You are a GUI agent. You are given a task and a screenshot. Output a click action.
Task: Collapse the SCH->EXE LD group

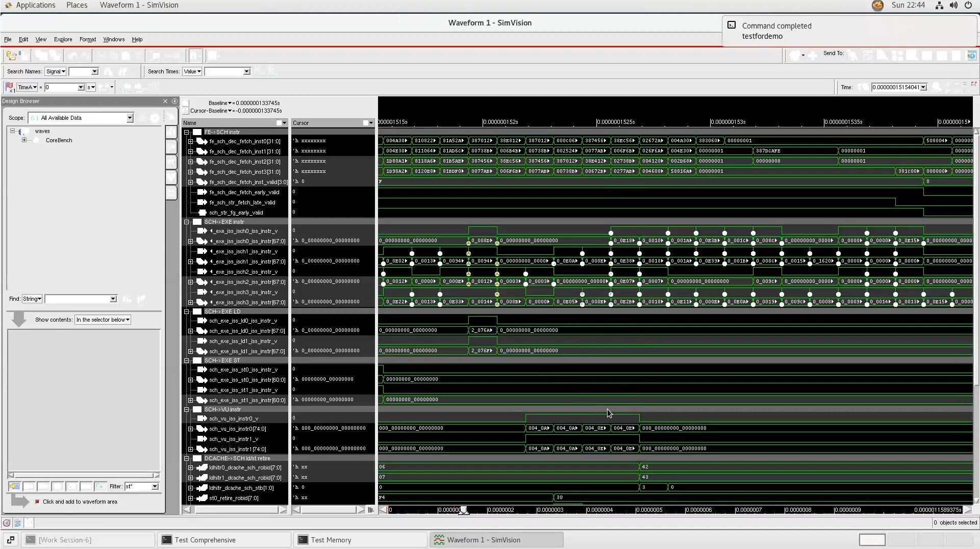click(187, 311)
